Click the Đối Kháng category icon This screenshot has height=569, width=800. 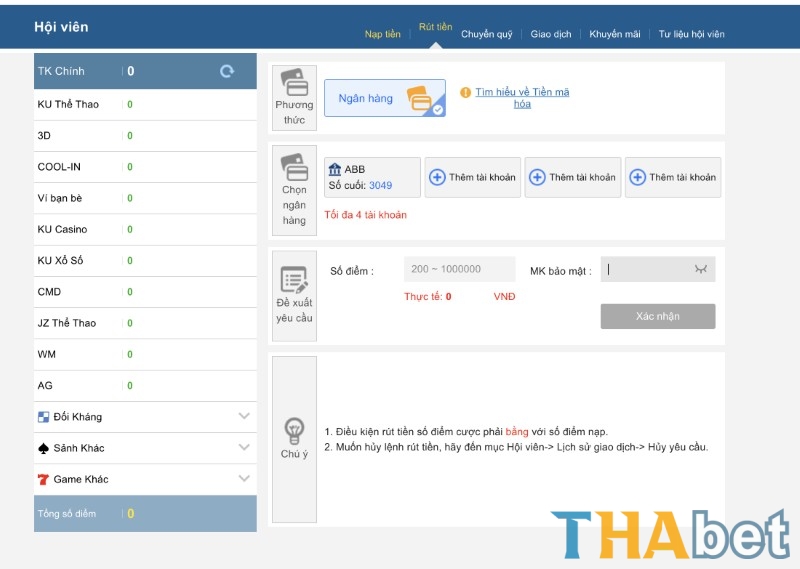click(x=43, y=417)
